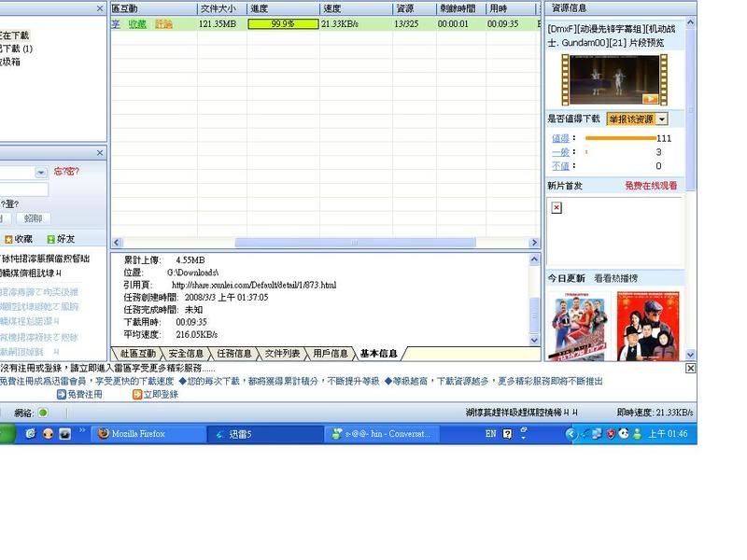Switch to 安全信息 tab
Image resolution: width=747 pixels, height=560 pixels.
tap(186, 354)
